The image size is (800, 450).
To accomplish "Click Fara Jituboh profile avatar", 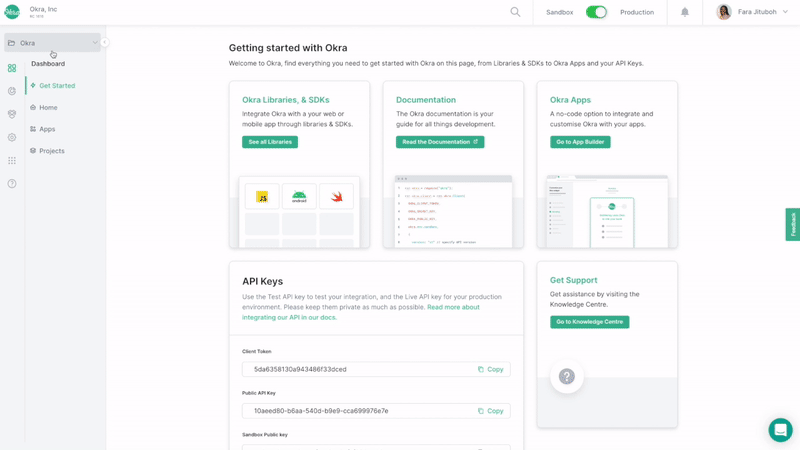I will (723, 12).
